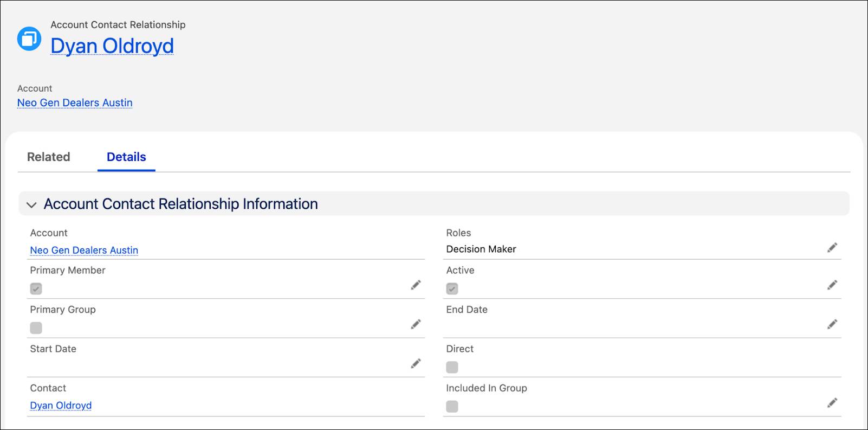Collapse the Account Contact Relationship Information section

[31, 204]
